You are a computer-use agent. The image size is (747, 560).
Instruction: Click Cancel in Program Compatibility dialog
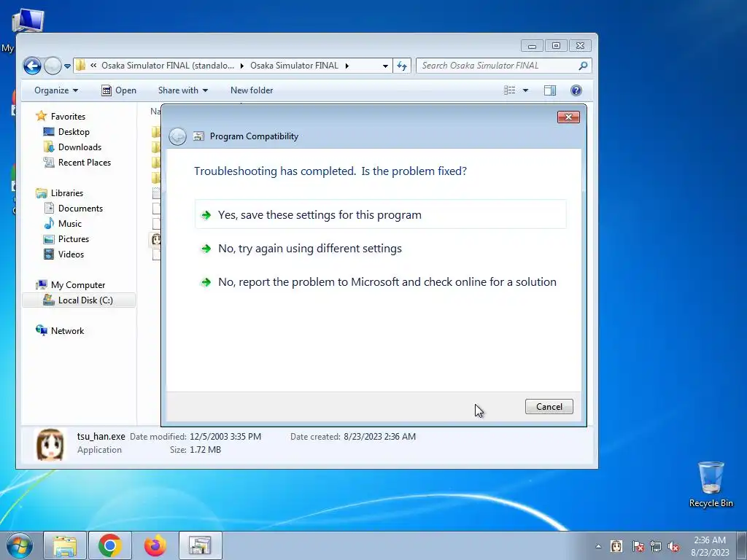point(549,407)
